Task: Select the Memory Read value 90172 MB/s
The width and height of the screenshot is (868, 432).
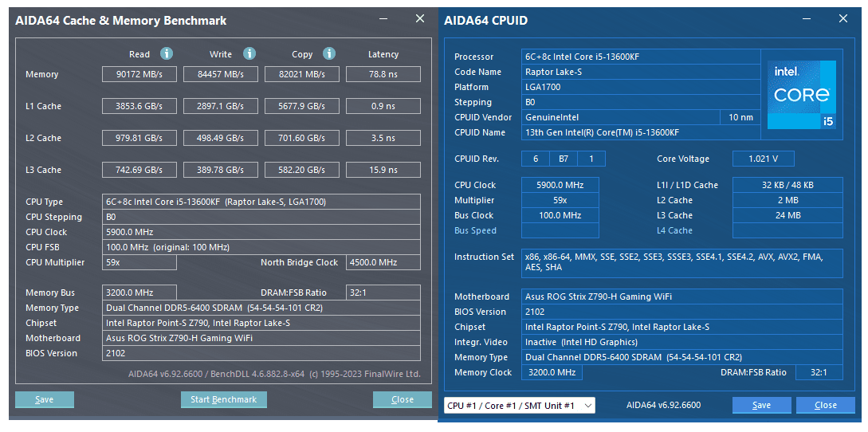Action: click(x=139, y=74)
